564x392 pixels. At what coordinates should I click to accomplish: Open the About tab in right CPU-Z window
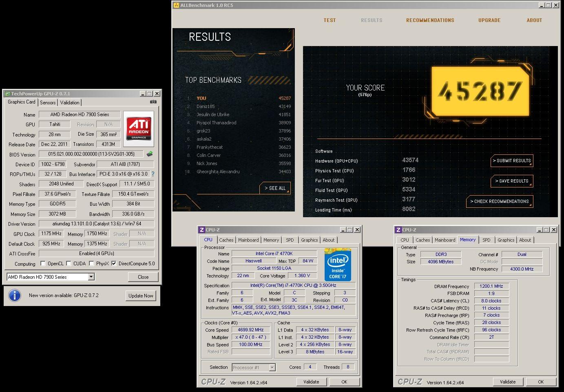[x=525, y=240]
